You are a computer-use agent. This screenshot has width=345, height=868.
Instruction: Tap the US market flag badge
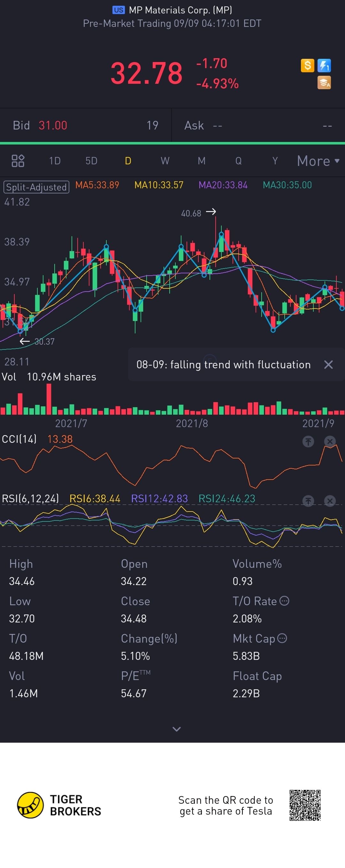tap(119, 10)
